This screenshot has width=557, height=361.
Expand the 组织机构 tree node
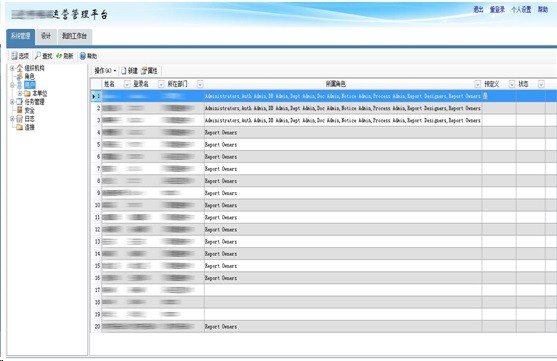click(12, 68)
